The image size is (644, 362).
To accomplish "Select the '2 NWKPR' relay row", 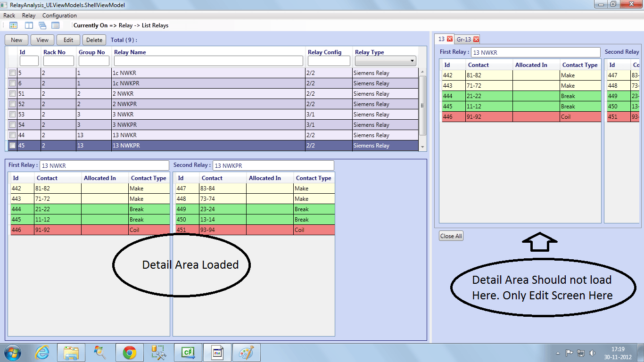I will tap(213, 104).
